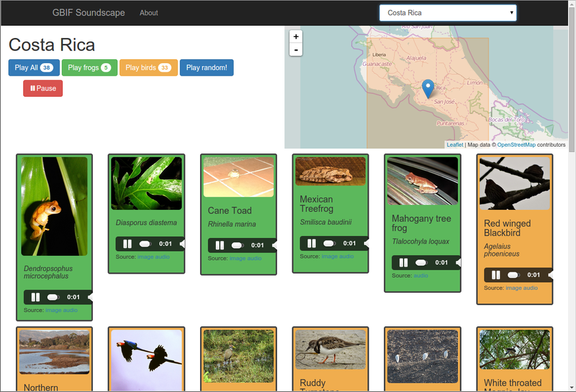Click the Mahogany tree frog photo
Screen dimensions: 576x392
coord(423,181)
